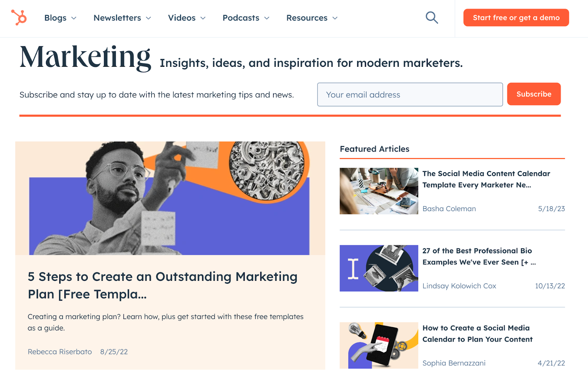Read 27 of the Best Professional Bio article
This screenshot has width=588, height=377.
click(479, 256)
